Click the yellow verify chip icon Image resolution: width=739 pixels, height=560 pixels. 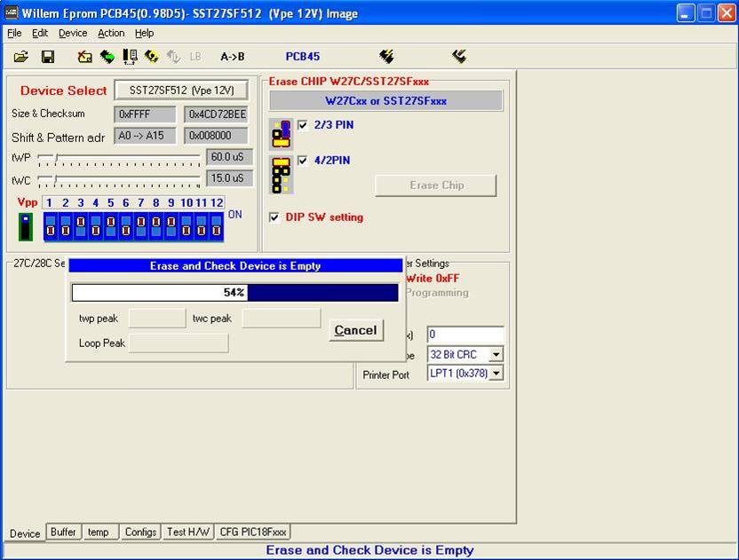coord(151,57)
